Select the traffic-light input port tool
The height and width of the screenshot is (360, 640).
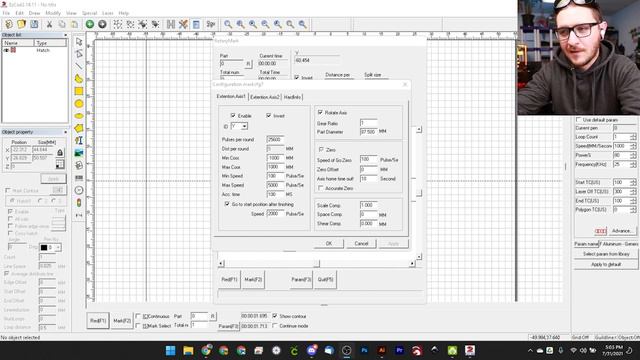coord(79,203)
